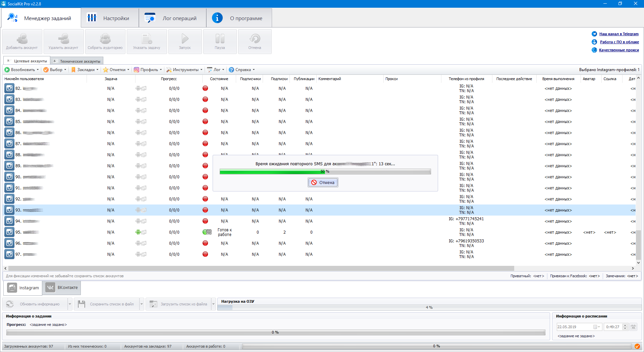Click the task Прогресс bar showing 0 %

pos(275,332)
